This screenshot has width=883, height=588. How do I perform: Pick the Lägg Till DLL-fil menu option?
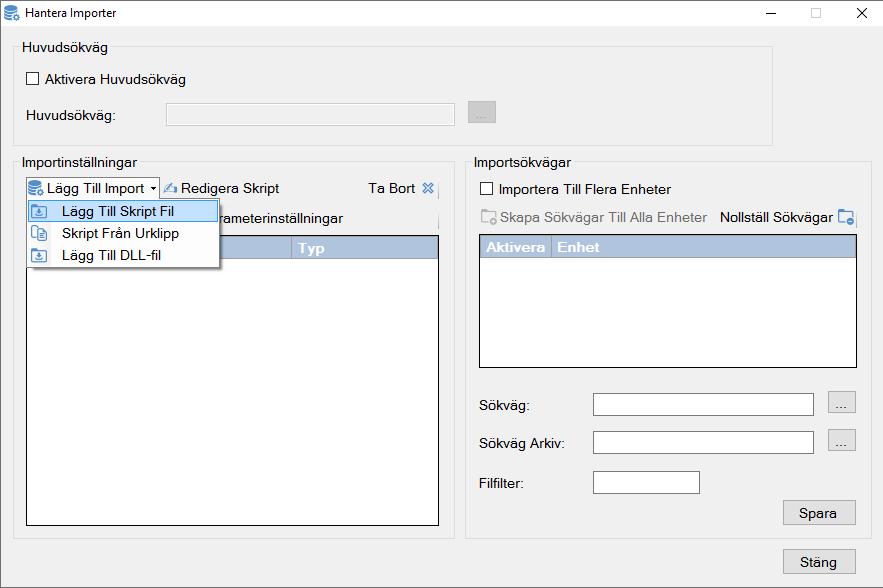123,255
